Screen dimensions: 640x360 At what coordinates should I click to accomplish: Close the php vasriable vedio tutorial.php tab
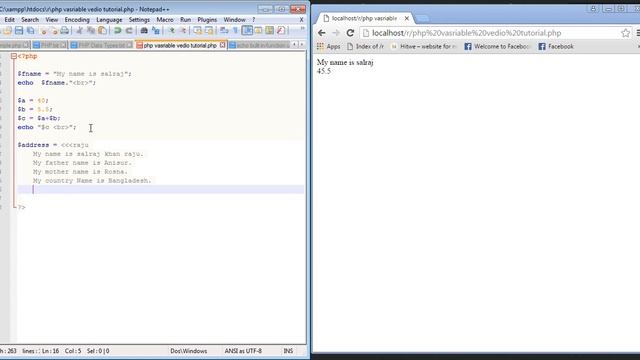pos(222,45)
